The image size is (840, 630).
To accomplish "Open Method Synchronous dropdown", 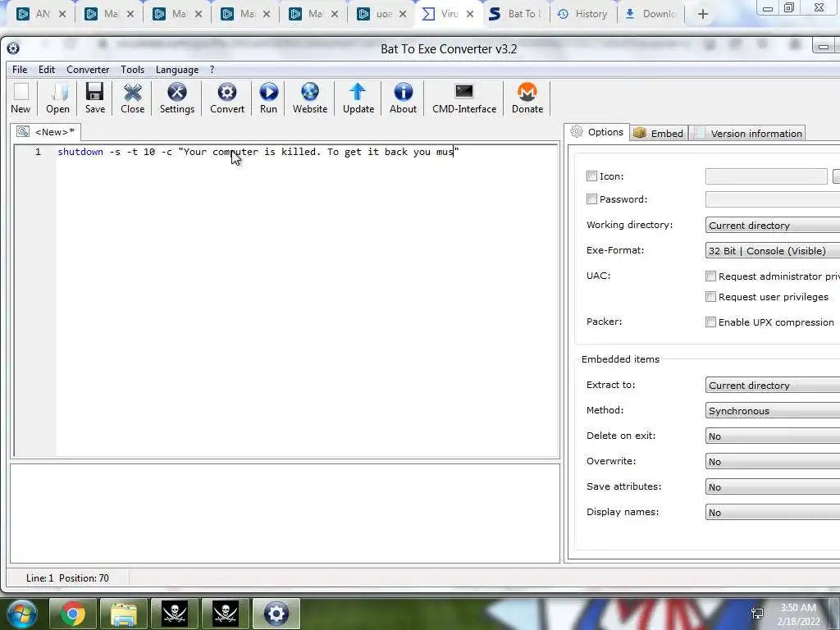I will click(773, 410).
